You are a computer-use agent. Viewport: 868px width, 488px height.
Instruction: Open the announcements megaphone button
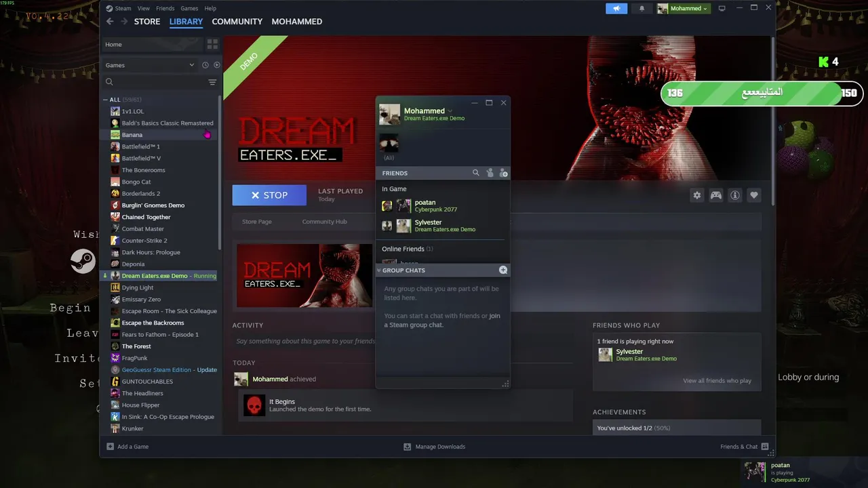[616, 8]
